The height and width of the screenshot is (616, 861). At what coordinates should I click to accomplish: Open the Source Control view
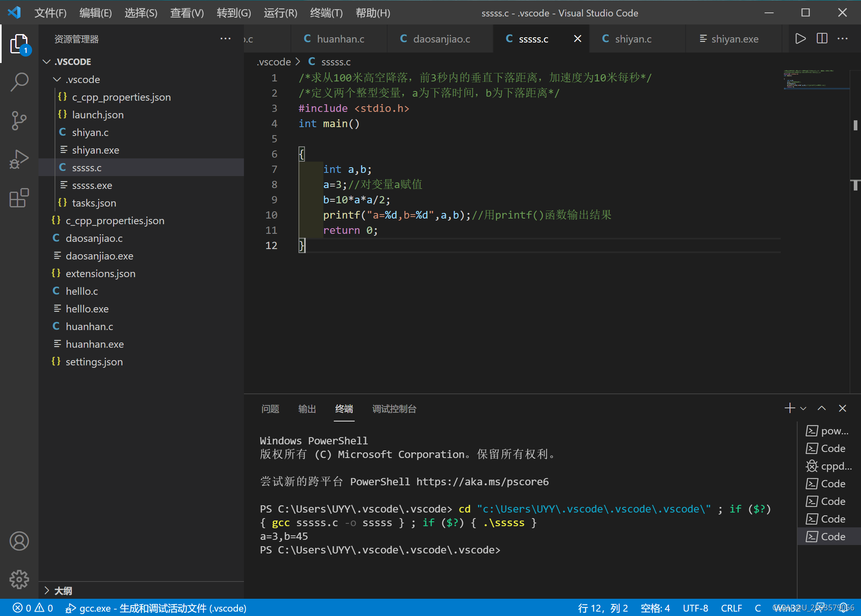pos(19,120)
